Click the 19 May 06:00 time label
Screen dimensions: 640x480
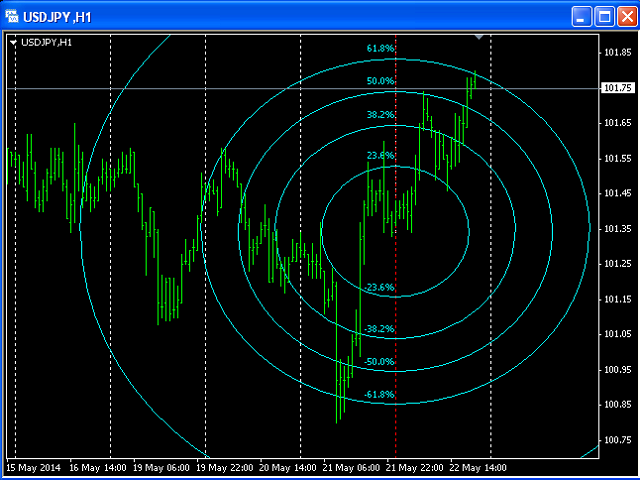click(x=162, y=468)
